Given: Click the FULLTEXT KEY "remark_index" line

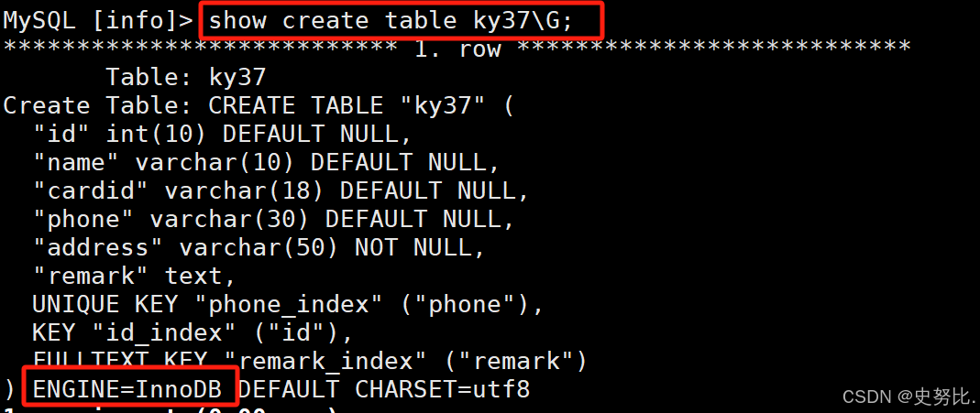Looking at the screenshot, I should pos(310,361).
